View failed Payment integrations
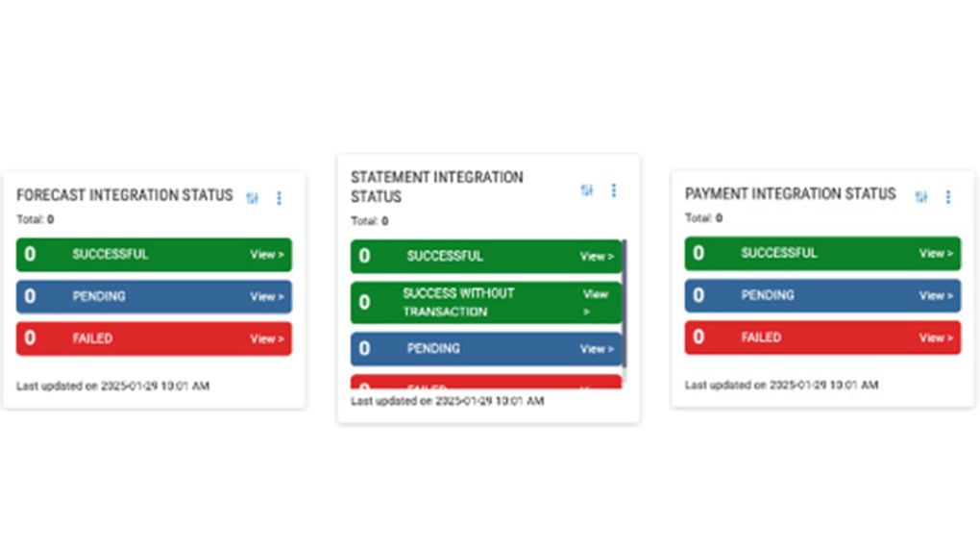This screenshot has width=980, height=550. point(937,337)
